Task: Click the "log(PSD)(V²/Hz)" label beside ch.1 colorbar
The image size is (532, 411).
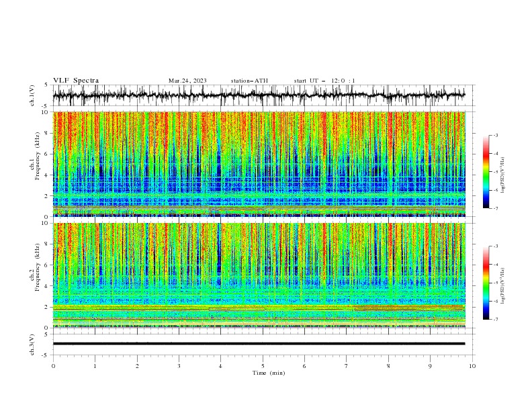Action: (503, 175)
